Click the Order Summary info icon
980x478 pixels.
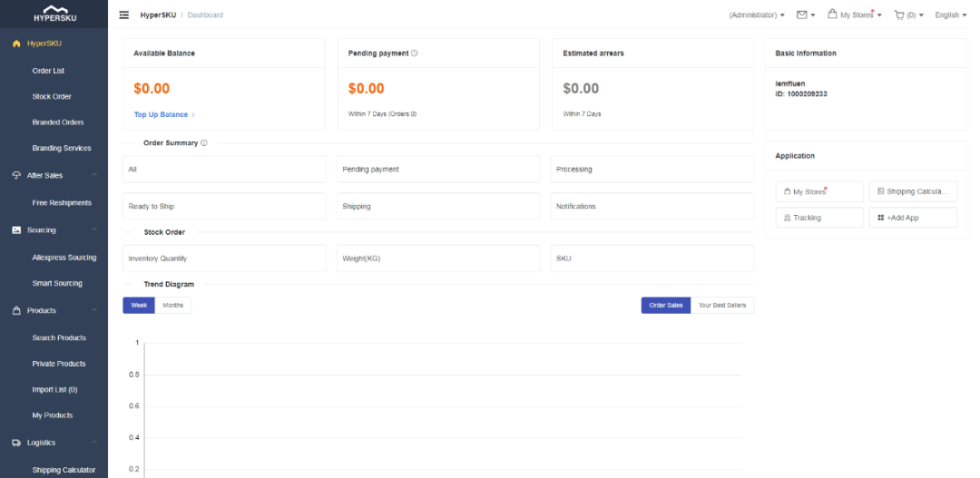click(x=204, y=143)
